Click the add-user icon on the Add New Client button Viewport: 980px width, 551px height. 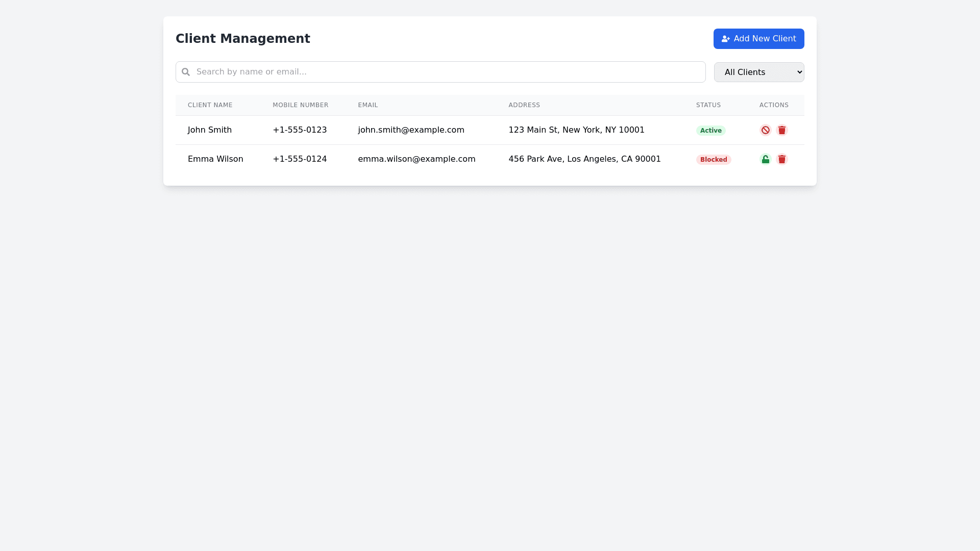(x=725, y=39)
